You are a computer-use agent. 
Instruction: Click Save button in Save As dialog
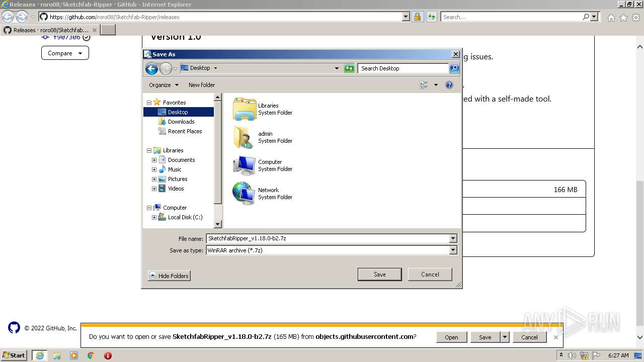pos(379,275)
